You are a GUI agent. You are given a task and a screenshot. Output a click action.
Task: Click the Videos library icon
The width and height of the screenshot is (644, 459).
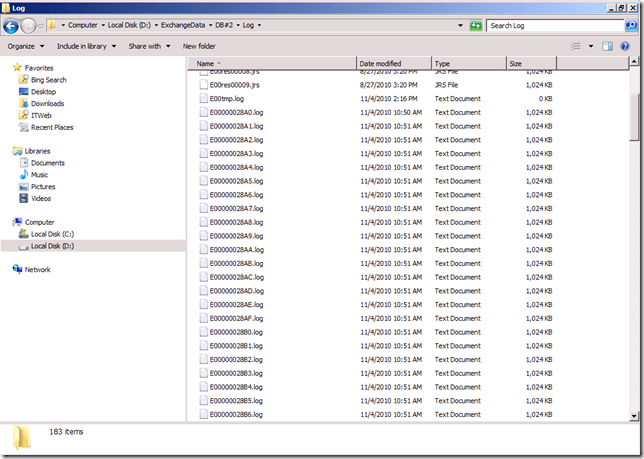click(x=24, y=198)
